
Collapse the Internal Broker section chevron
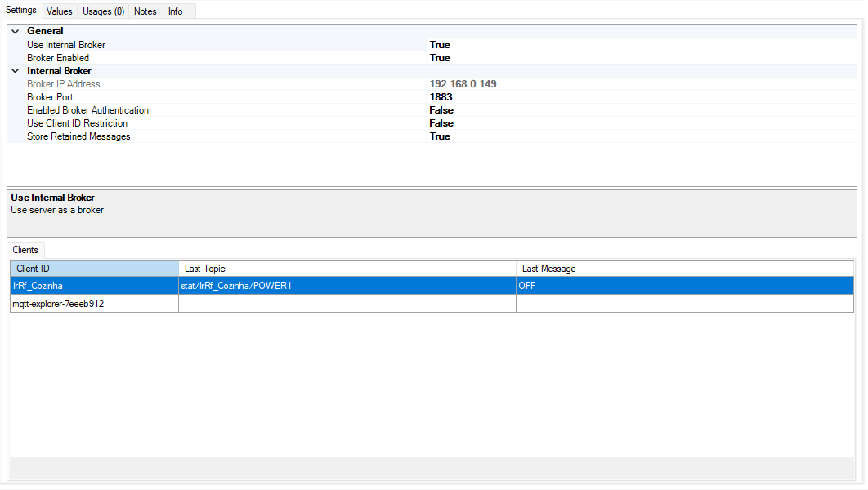click(15, 71)
